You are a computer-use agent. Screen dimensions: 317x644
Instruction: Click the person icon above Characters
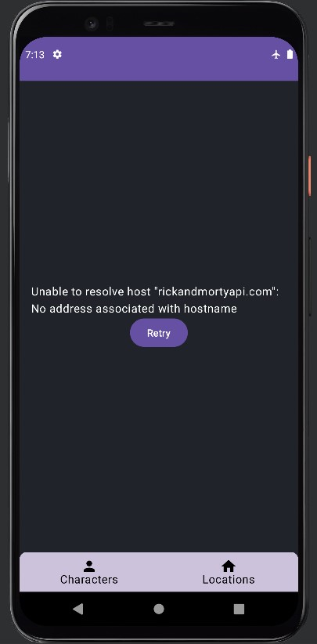[89, 566]
